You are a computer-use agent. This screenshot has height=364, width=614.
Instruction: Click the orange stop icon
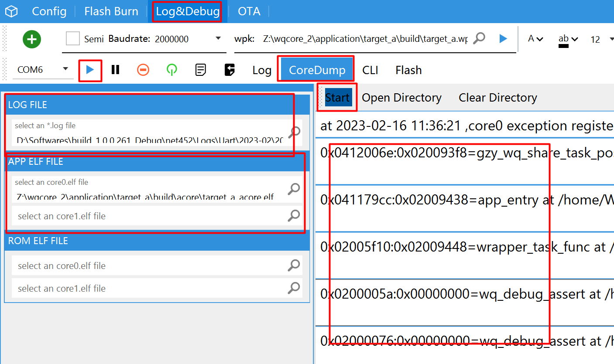tap(143, 69)
